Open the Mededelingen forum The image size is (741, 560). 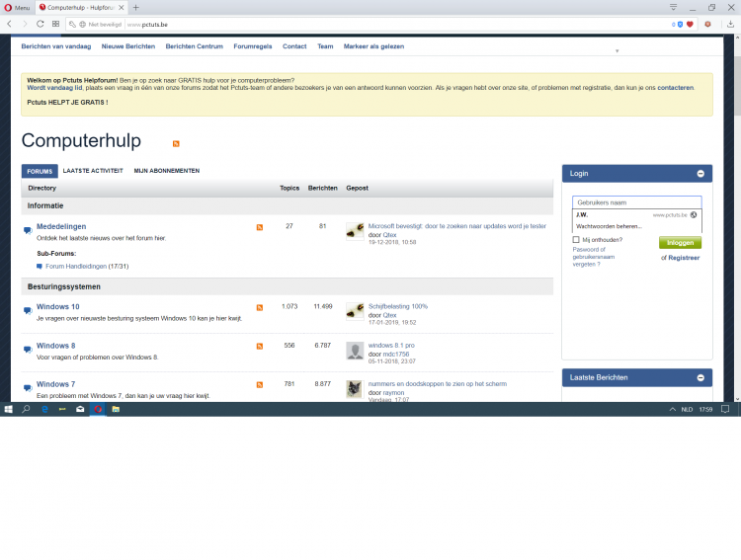click(x=61, y=226)
